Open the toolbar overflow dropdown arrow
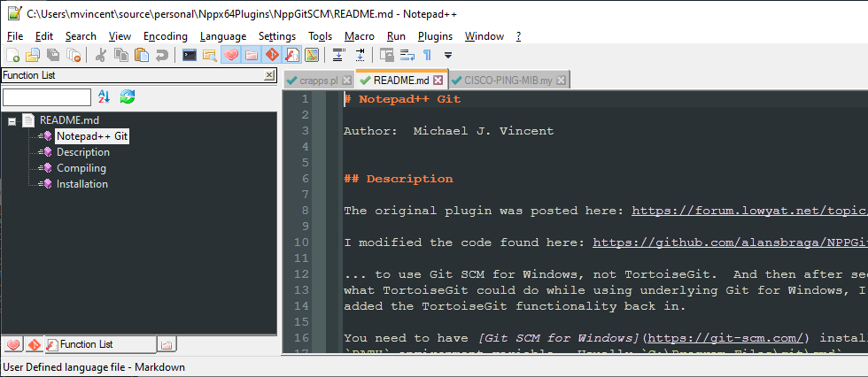 [448, 55]
